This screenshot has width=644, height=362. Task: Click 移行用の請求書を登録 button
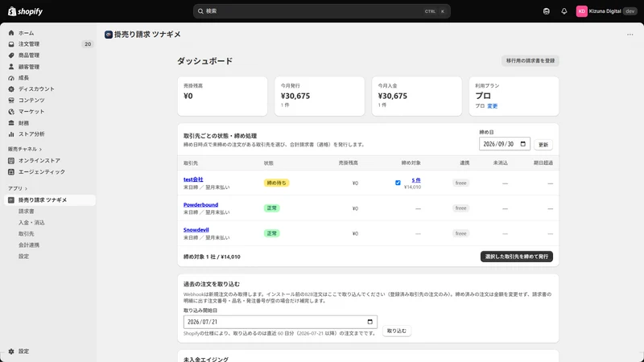(530, 61)
